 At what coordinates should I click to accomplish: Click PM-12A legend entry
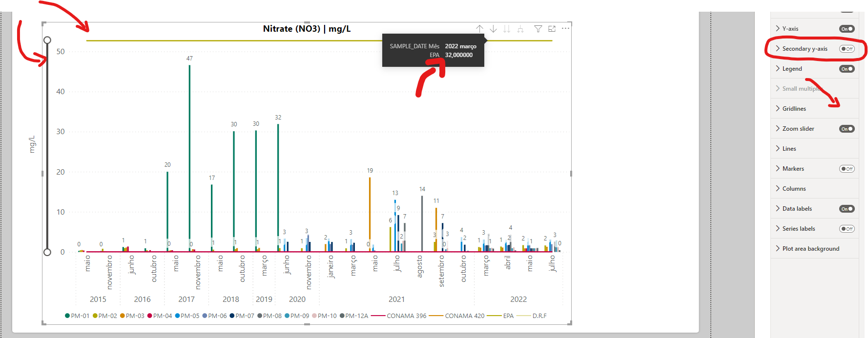354,316
